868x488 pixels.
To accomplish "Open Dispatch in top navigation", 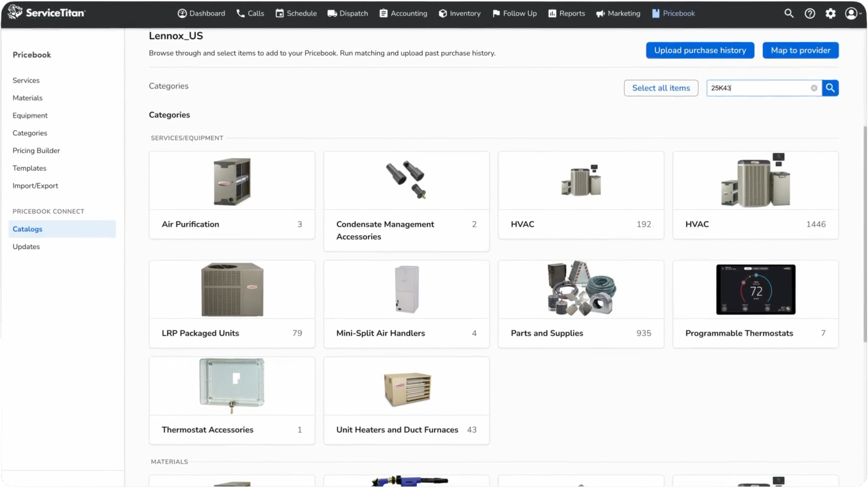I will point(348,14).
